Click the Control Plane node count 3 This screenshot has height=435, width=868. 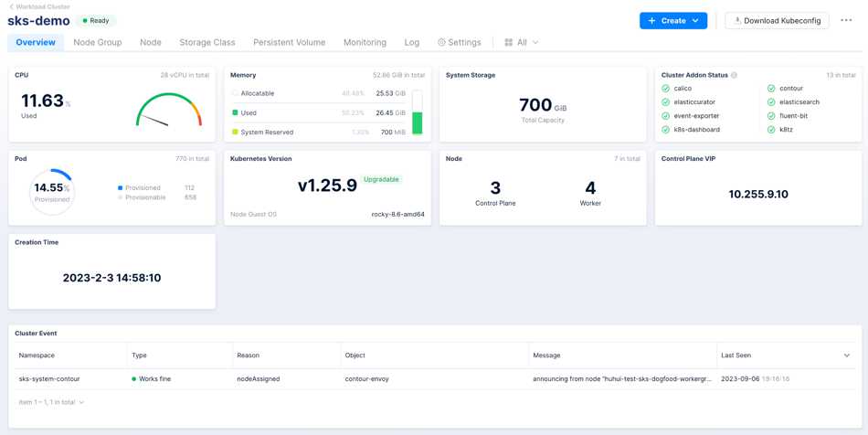pos(495,187)
